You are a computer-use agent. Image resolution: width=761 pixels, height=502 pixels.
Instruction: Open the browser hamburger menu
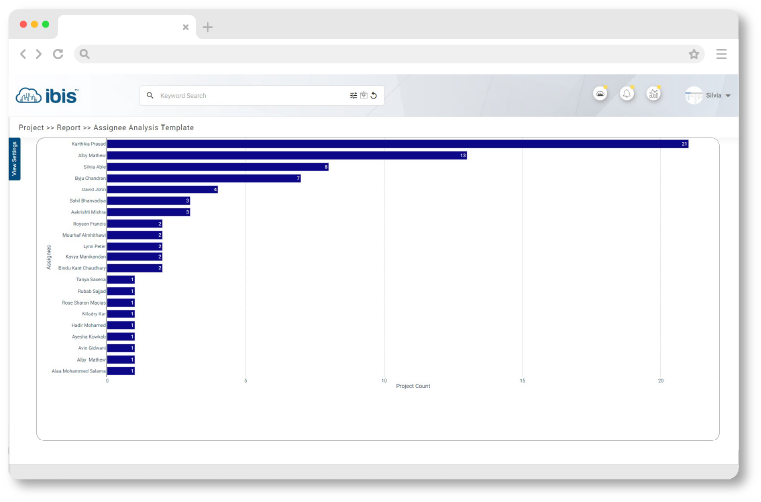[721, 54]
